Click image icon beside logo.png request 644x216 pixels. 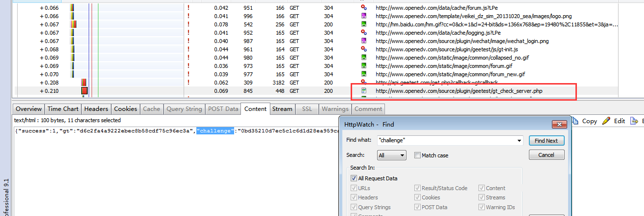pyautogui.click(x=363, y=16)
